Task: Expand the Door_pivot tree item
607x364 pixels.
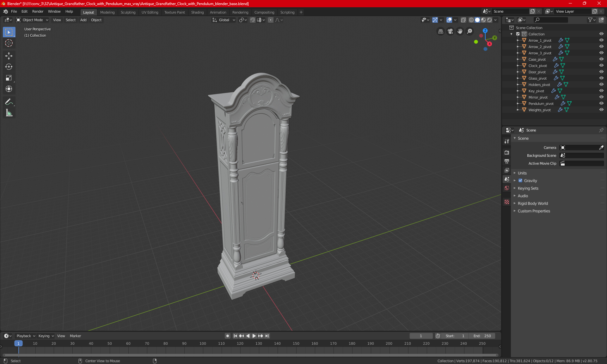Action: click(518, 72)
